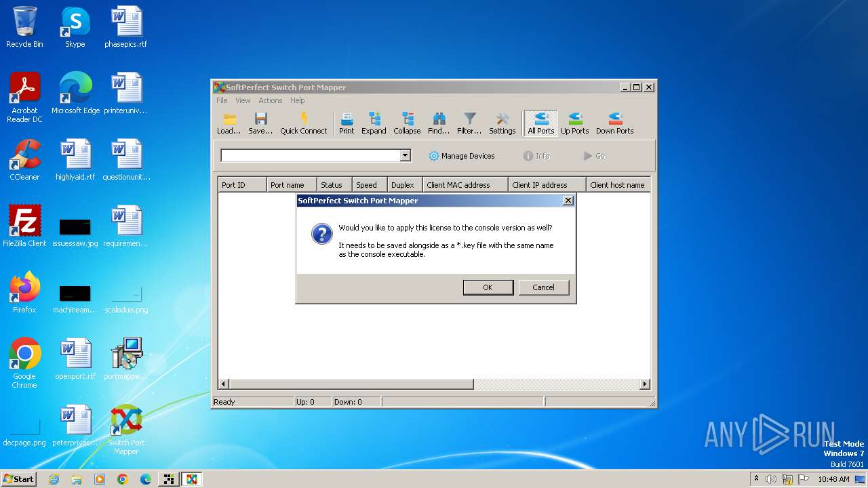This screenshot has width=868, height=488.
Task: Click the Port name column header
Action: (292, 185)
